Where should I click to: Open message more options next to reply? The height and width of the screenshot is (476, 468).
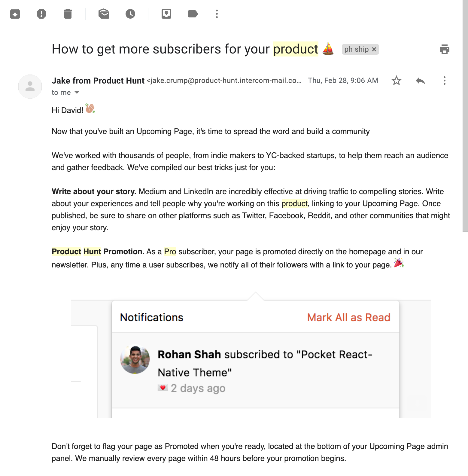pos(445,81)
